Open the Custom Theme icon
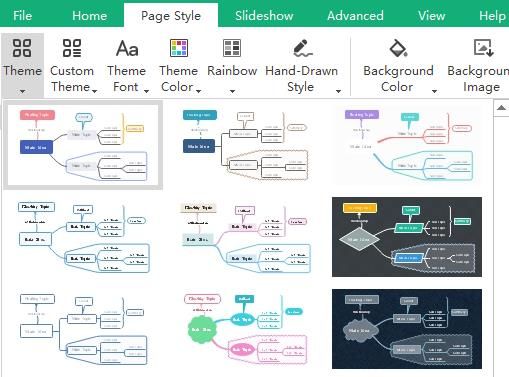The height and width of the screenshot is (377, 509). coord(72,48)
